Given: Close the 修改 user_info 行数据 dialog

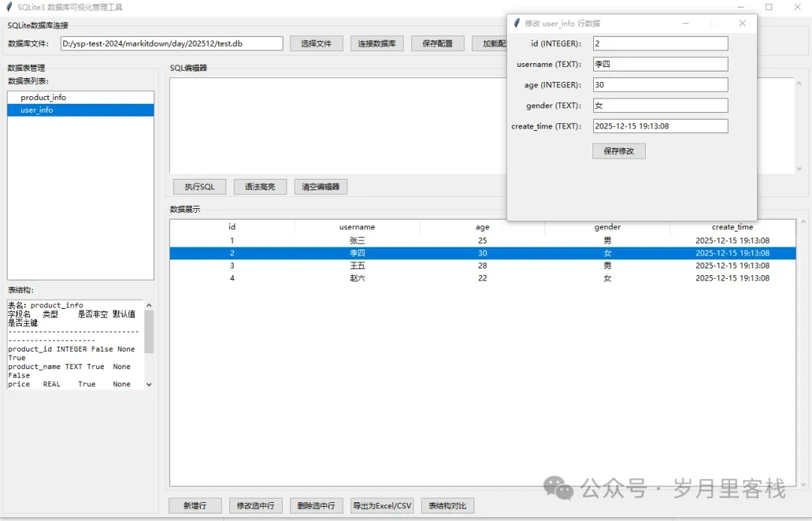Looking at the screenshot, I should pos(743,23).
